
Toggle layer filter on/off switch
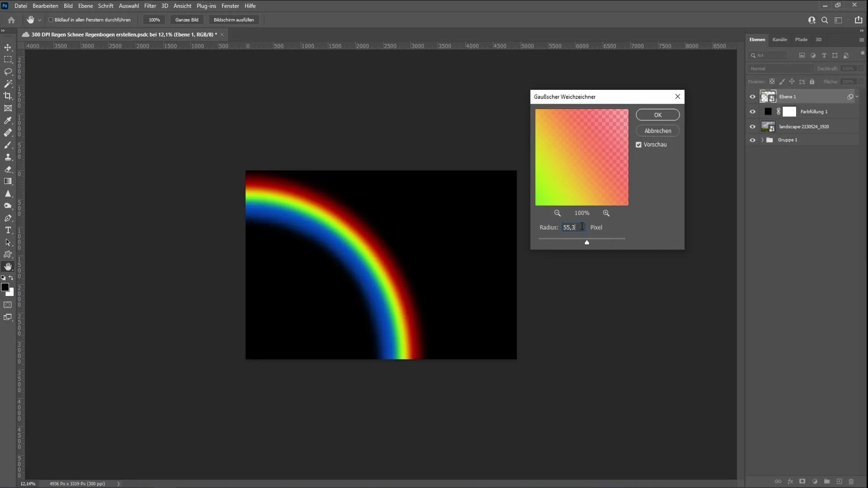(862, 53)
